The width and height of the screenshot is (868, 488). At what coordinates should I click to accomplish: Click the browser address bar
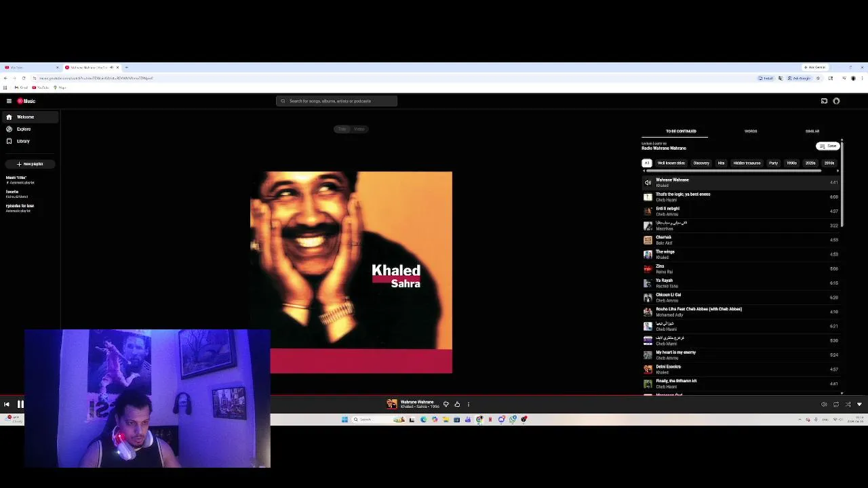[x=393, y=79]
